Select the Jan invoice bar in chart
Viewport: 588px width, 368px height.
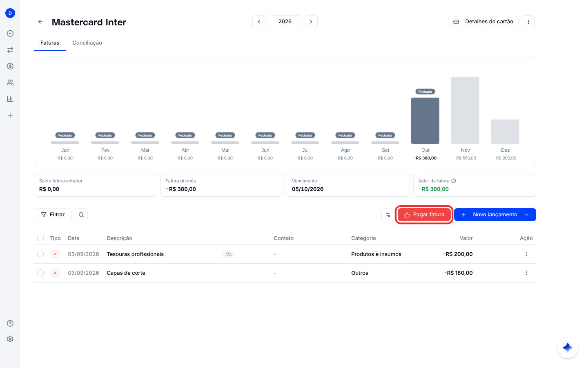pos(65,143)
